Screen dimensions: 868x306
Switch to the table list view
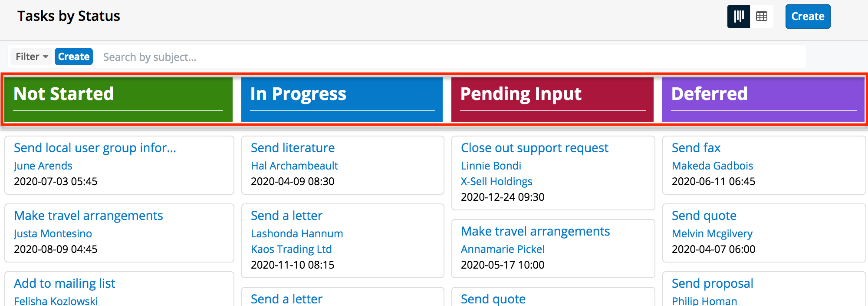coord(762,17)
